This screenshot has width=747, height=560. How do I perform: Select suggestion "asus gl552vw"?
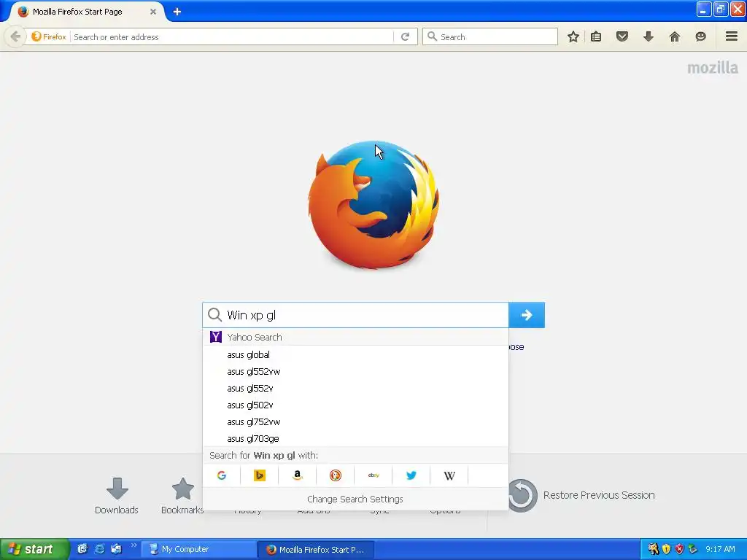[355, 371]
